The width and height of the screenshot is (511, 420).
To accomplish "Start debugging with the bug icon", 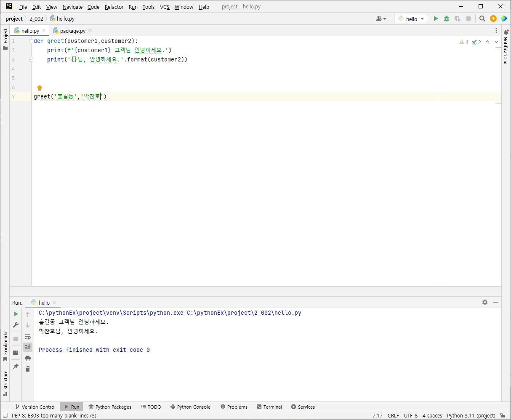I will (447, 19).
